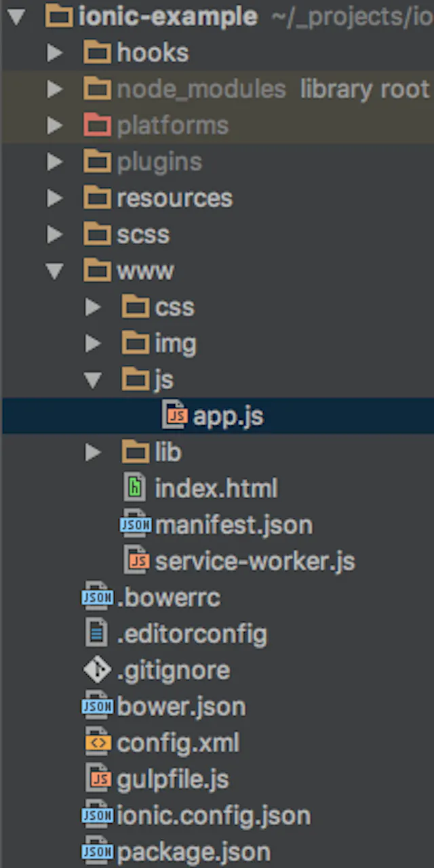434x868 pixels.
Task: Open the .bowerrc file name
Action: (x=168, y=597)
